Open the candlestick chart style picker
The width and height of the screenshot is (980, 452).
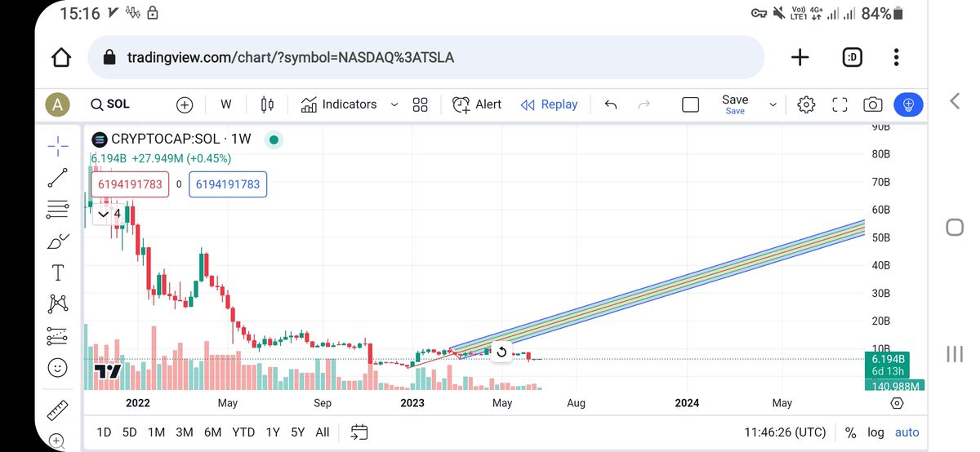(267, 104)
